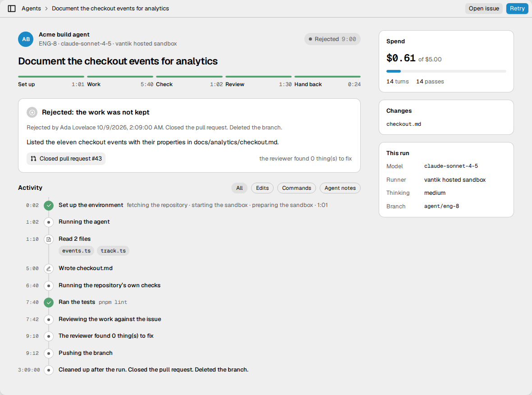Click dot marker beside Reviewing the work against the issue
This screenshot has width=532, height=395.
tap(49, 319)
